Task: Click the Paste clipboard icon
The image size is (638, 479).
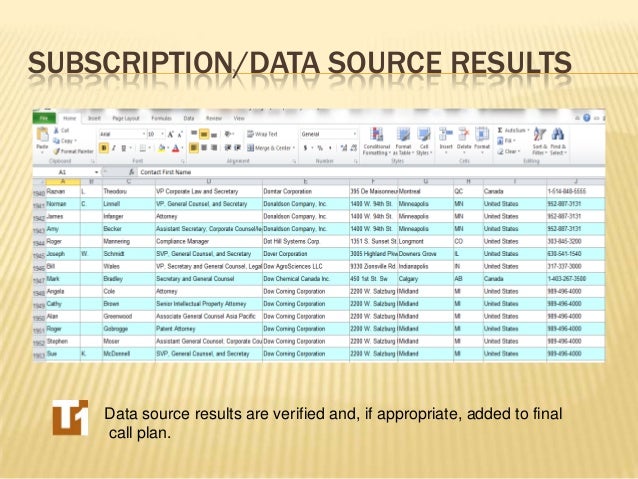Action: coord(42,134)
